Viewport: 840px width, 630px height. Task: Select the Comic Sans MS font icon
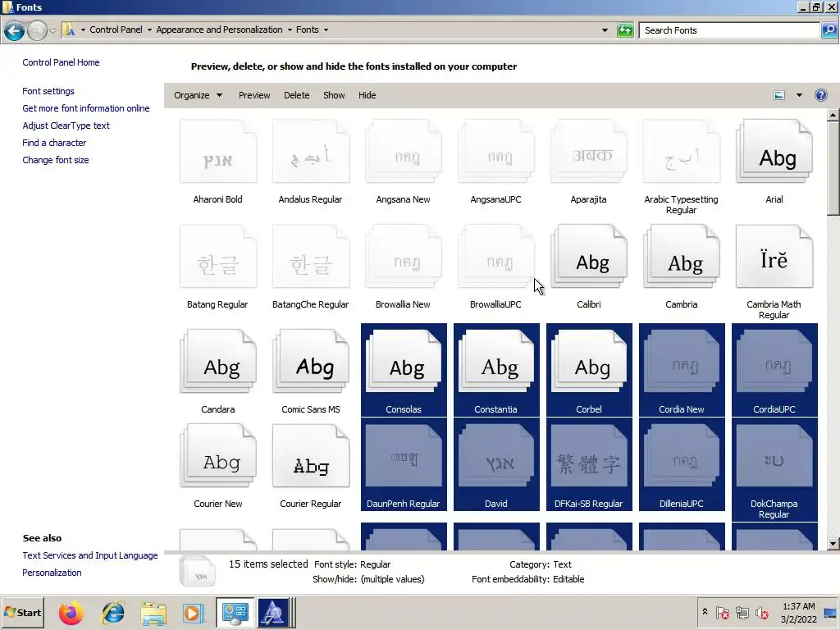tap(311, 362)
